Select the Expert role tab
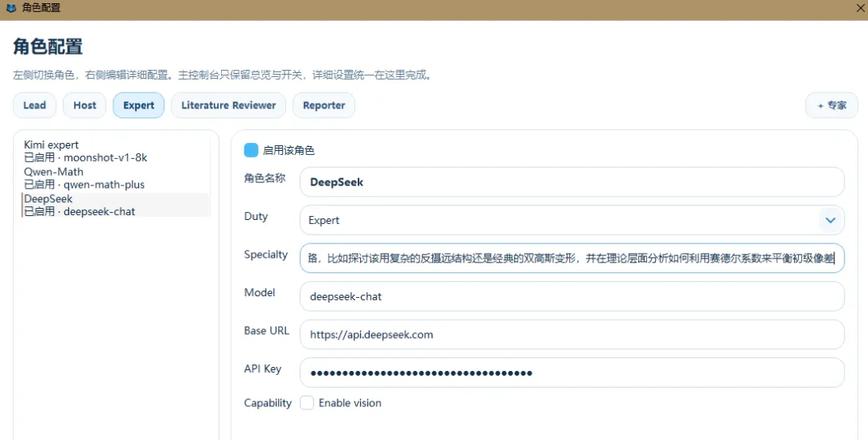 tap(138, 105)
